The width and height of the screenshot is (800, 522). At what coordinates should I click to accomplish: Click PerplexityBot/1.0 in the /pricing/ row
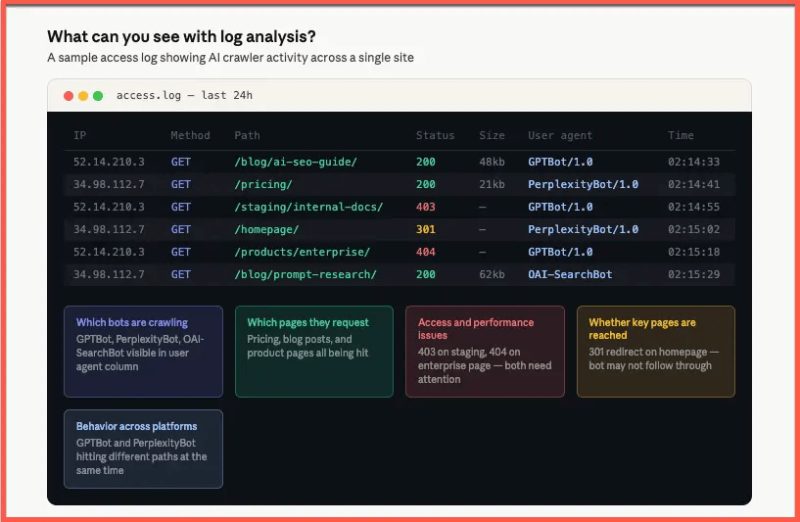pos(583,185)
